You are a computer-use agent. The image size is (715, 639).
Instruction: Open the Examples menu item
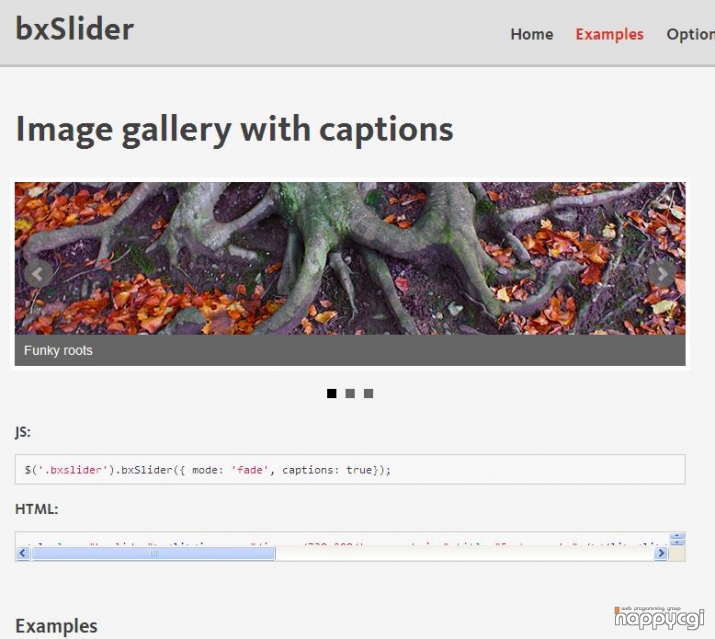click(x=609, y=34)
